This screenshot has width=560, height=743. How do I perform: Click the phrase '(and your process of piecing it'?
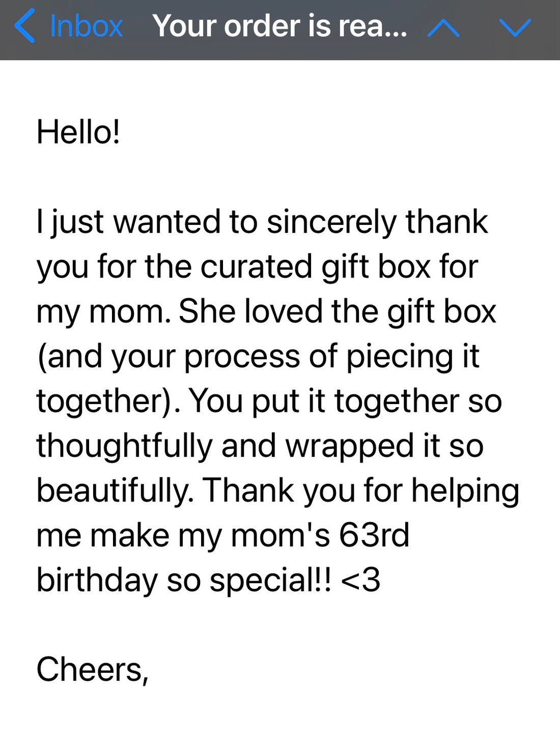258,357
